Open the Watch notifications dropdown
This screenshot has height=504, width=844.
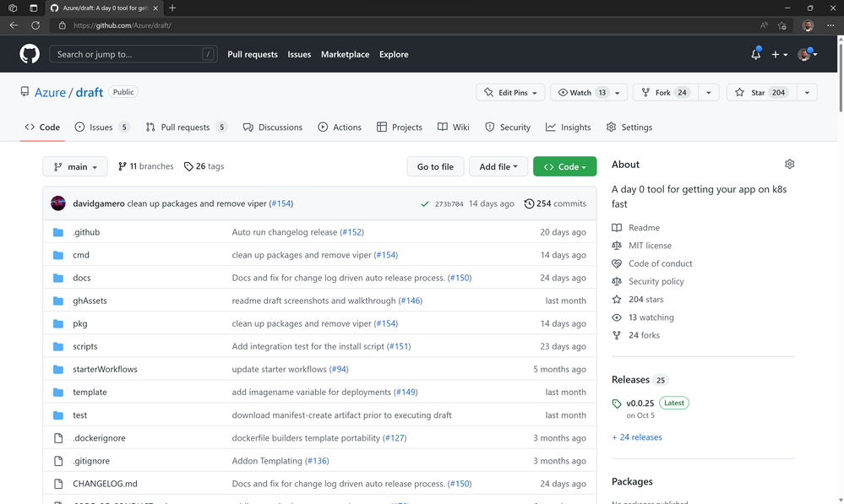[x=589, y=93]
